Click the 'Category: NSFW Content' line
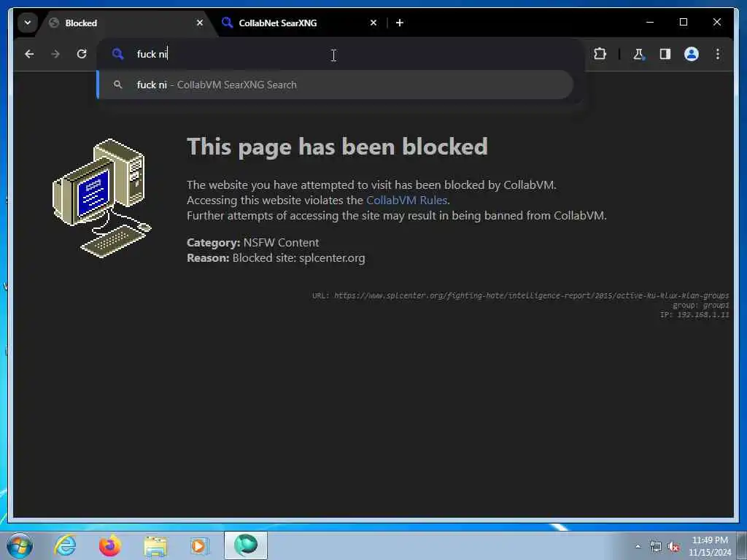747x560 pixels. click(253, 243)
